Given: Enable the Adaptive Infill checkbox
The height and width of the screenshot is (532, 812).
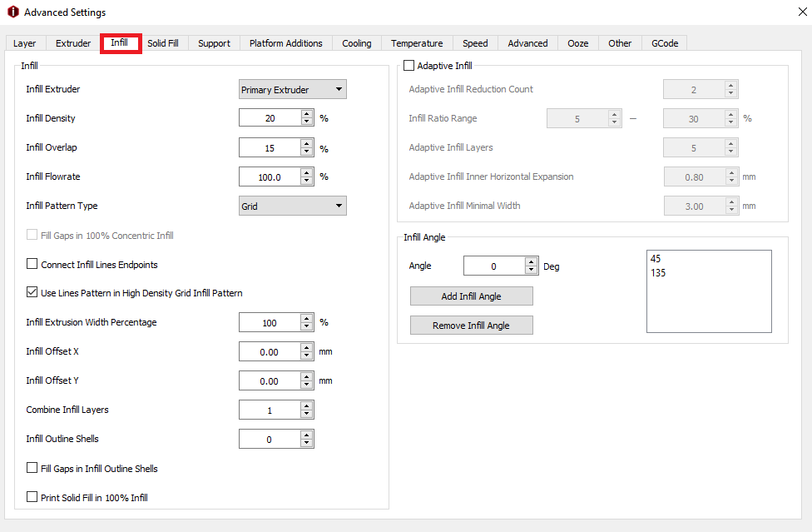Looking at the screenshot, I should tap(408, 66).
